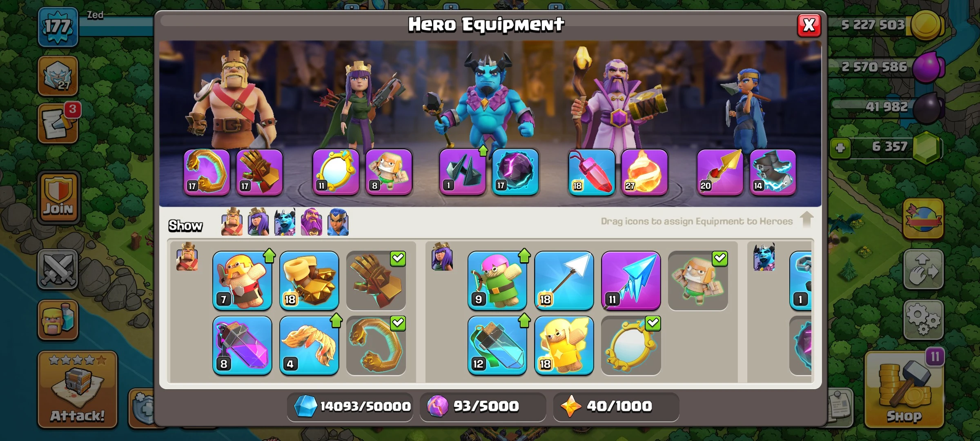Toggle the equipped Snake Bracelet checkmark item

pyautogui.click(x=376, y=345)
